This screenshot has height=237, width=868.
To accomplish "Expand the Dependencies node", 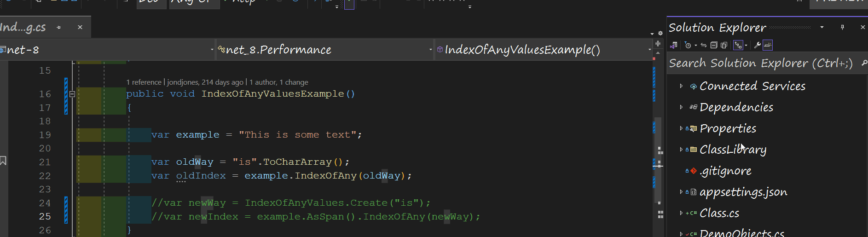I will click(x=681, y=107).
